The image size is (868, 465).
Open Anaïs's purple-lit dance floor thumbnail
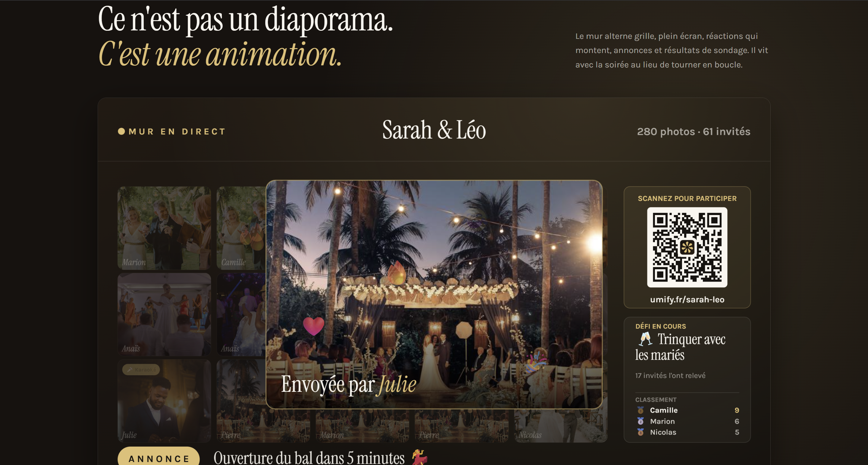[241, 314]
